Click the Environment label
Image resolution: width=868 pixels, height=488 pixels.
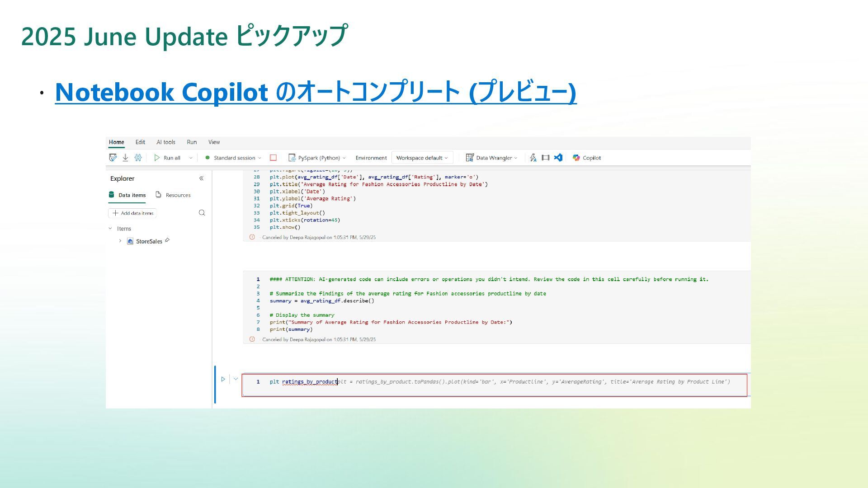(x=371, y=158)
